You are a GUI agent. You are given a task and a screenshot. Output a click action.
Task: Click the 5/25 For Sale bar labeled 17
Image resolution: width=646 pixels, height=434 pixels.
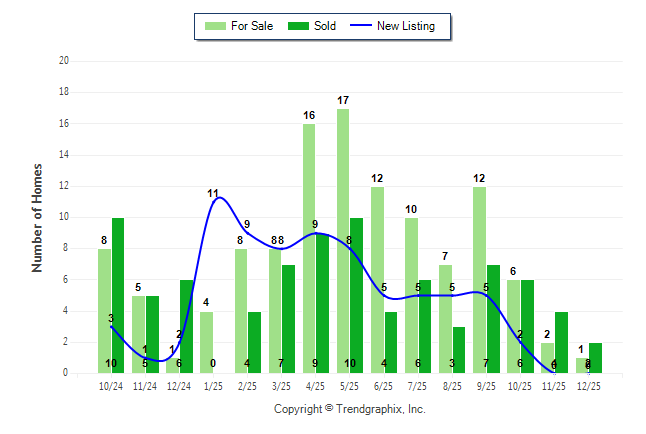tap(343, 240)
